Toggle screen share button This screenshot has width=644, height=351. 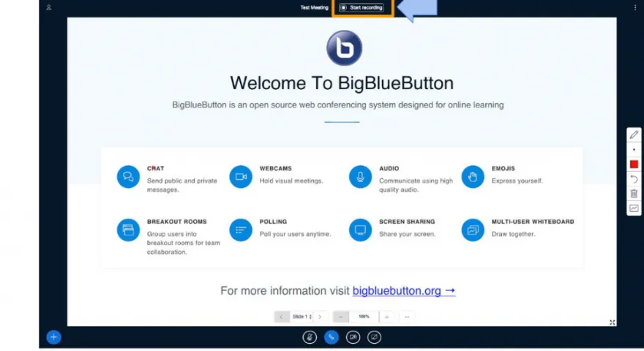pyautogui.click(x=374, y=337)
